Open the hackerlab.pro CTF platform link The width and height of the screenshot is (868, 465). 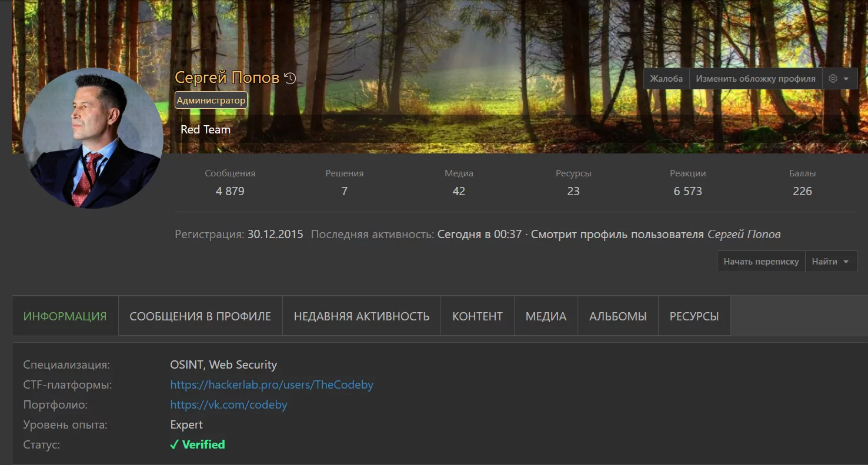(271, 384)
